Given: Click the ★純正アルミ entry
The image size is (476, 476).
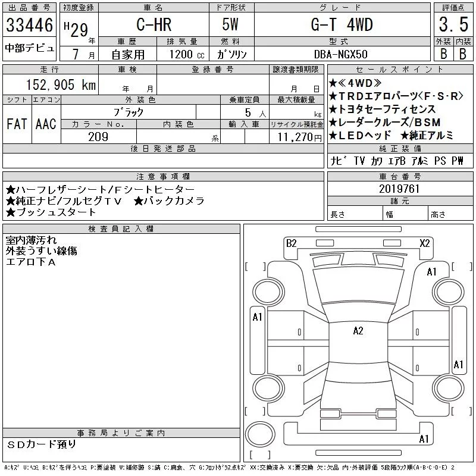Looking at the screenshot, I should point(427,136).
